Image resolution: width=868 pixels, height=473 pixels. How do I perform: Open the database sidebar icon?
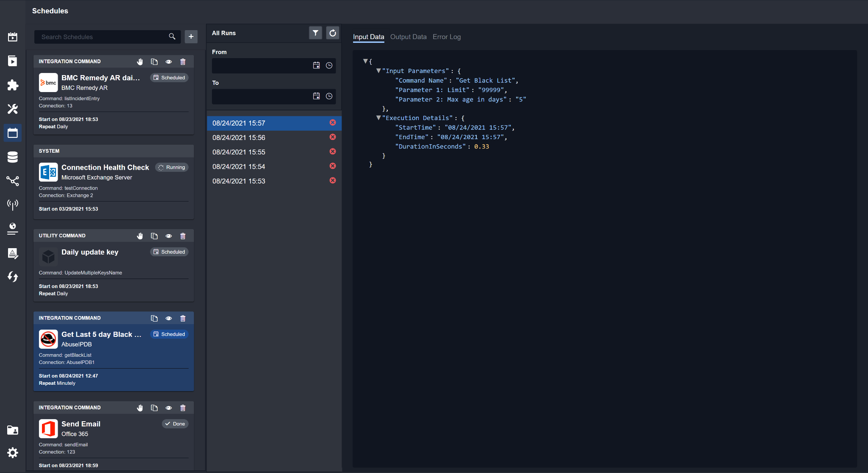[x=13, y=157]
